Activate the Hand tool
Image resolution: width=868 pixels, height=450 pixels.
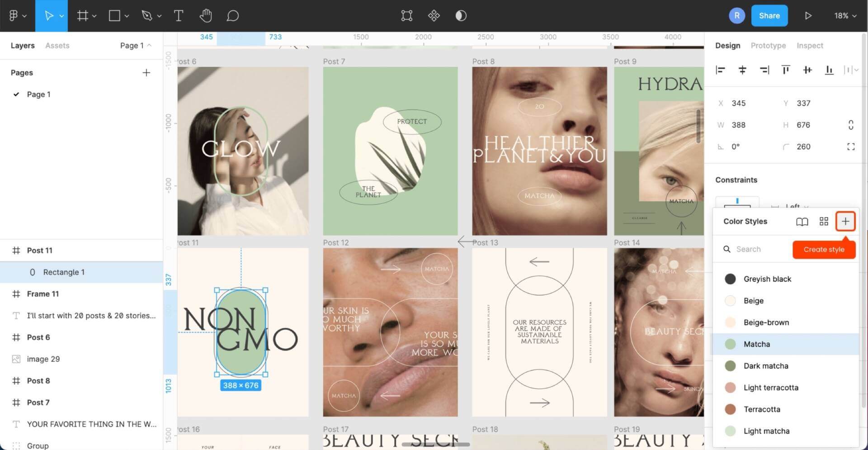pos(206,15)
